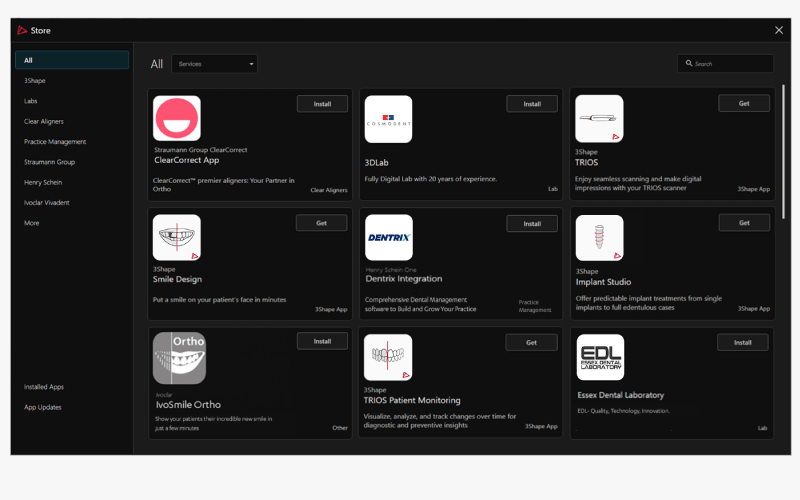The height and width of the screenshot is (500, 800).
Task: Click the Smile Design title
Action: (177, 279)
